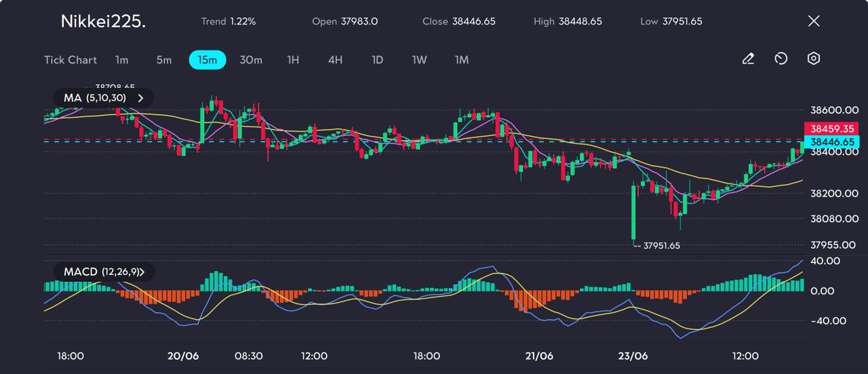Close the Nikkei225 chart panel
868x374 pixels.
tap(814, 21)
